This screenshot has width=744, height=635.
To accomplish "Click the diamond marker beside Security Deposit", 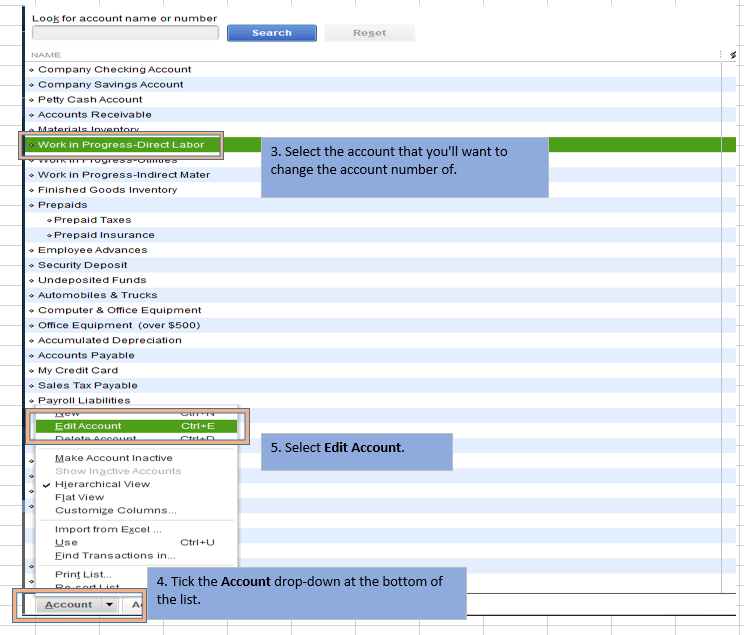I will tap(31, 266).
